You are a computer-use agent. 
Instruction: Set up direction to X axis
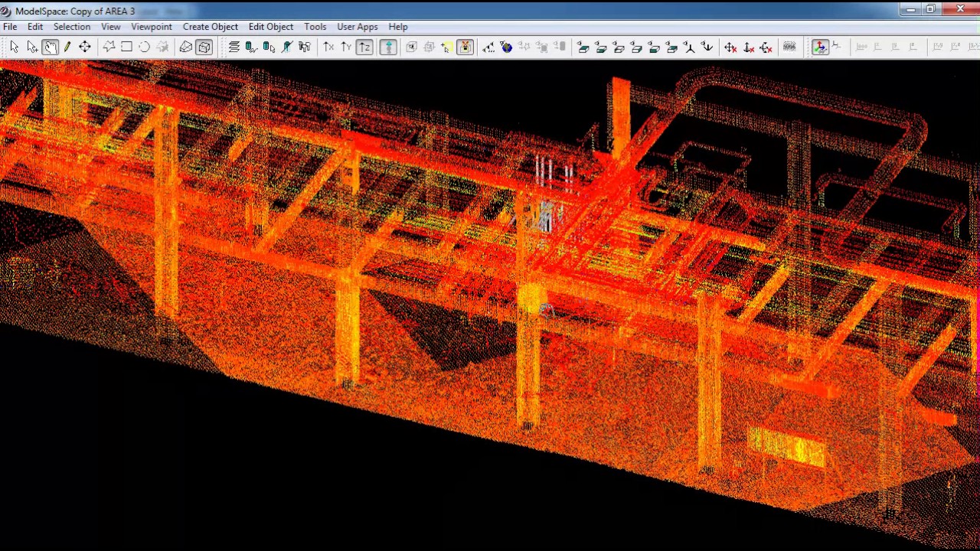328,47
